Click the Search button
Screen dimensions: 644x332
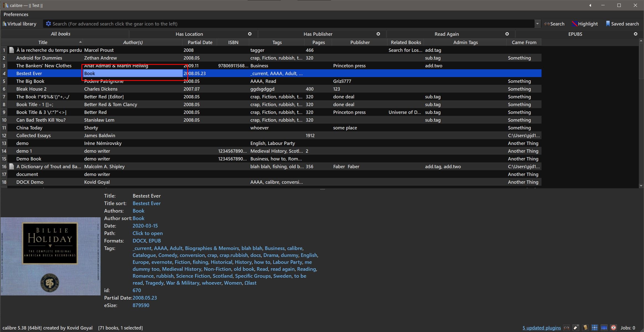554,24
